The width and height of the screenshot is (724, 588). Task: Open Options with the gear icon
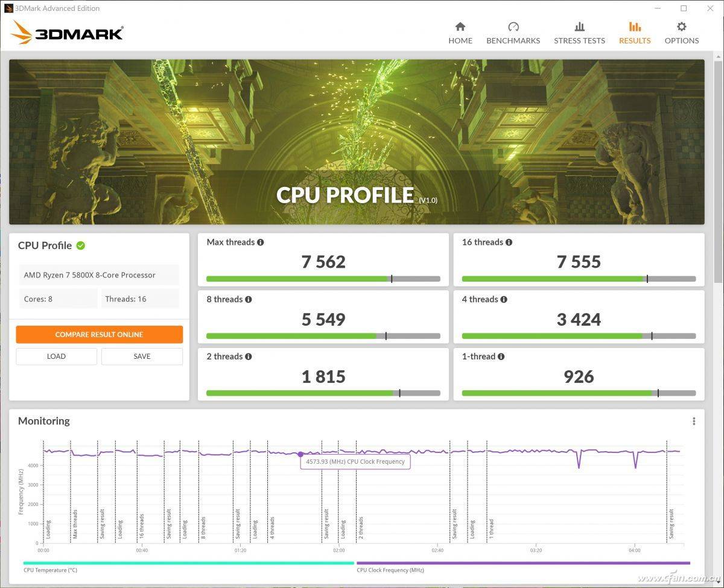[x=681, y=27]
